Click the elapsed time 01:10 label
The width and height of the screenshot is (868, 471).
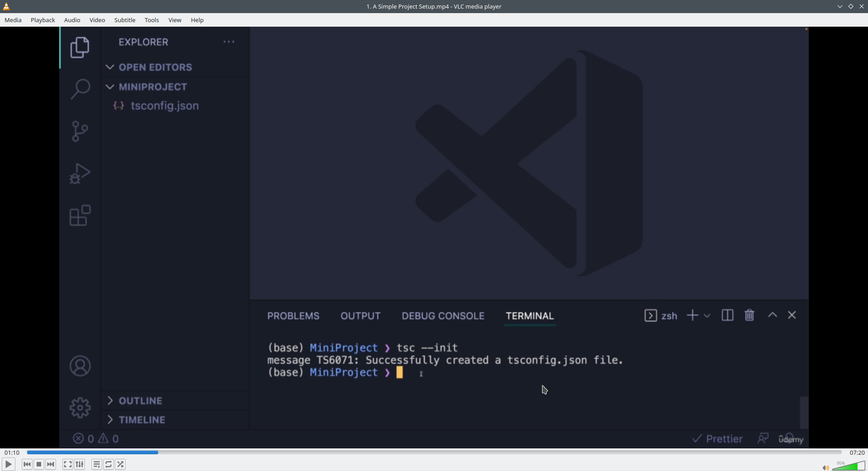pyautogui.click(x=12, y=452)
